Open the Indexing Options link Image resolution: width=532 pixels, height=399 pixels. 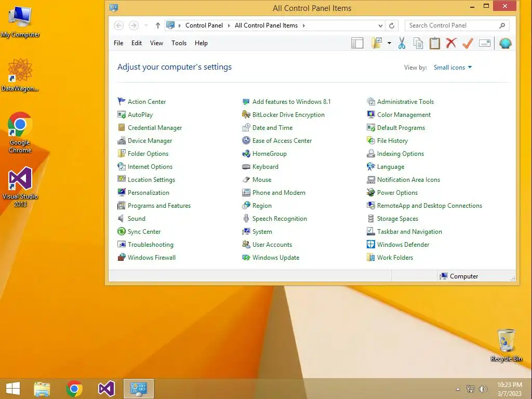click(x=401, y=153)
